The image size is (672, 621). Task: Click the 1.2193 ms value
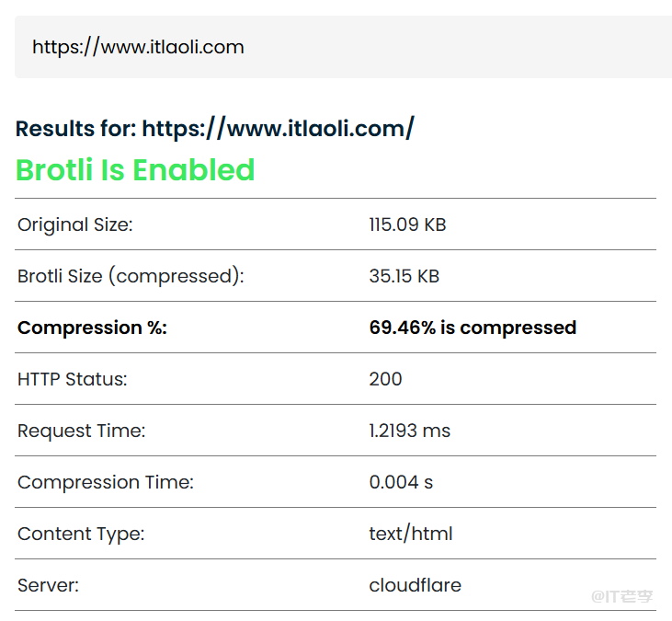(410, 431)
